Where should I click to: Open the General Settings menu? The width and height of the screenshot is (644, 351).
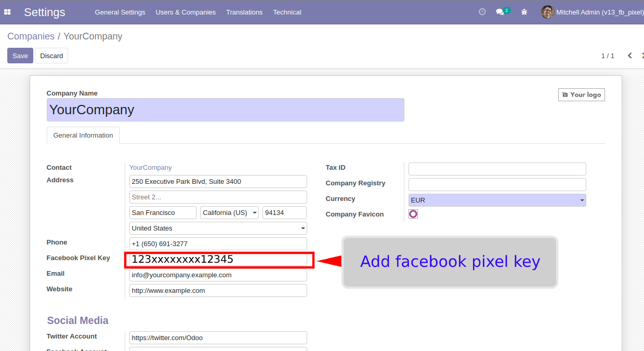coord(120,12)
